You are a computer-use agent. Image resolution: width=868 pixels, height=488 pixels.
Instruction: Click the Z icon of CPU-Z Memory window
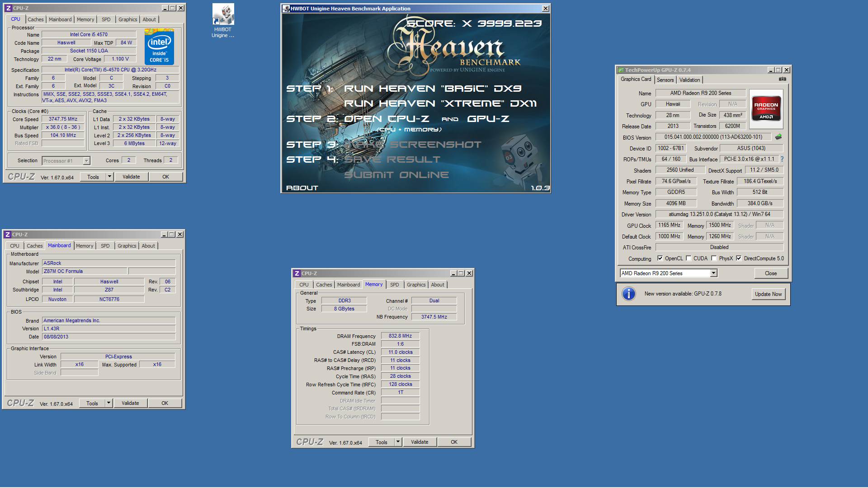(x=297, y=273)
